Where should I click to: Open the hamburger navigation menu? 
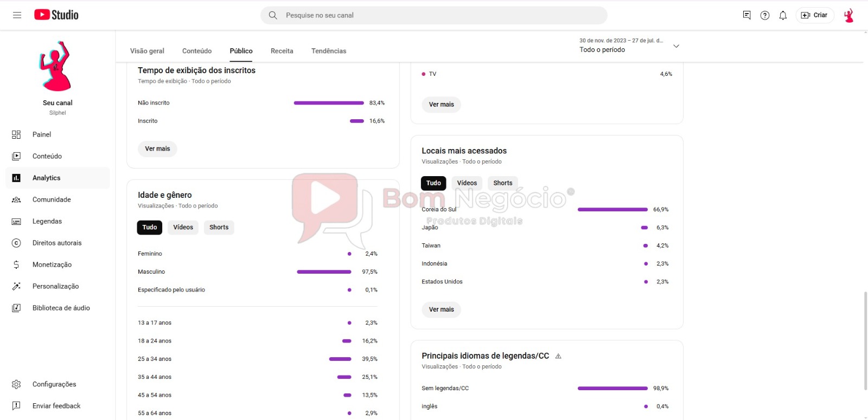(x=17, y=15)
